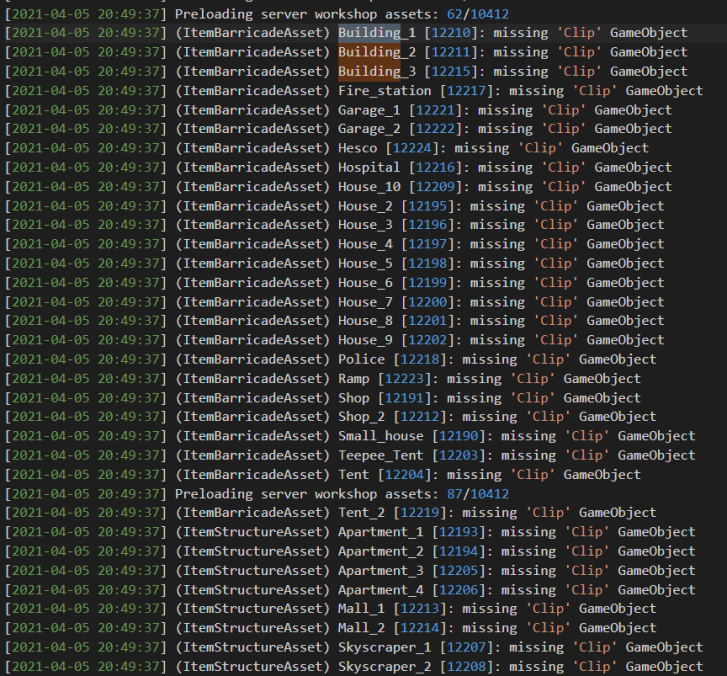Click the '87/10412' preload progress count
The height and width of the screenshot is (676, 727).
coord(478,494)
